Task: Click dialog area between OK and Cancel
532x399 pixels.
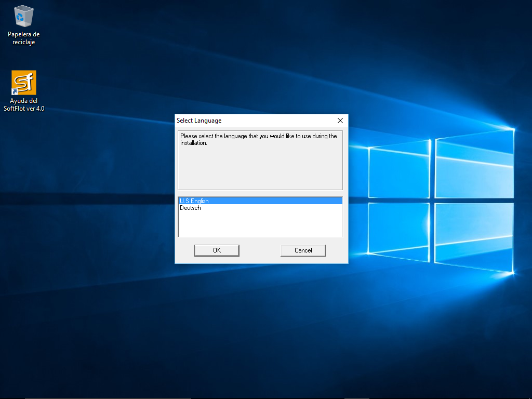Action: click(260, 250)
